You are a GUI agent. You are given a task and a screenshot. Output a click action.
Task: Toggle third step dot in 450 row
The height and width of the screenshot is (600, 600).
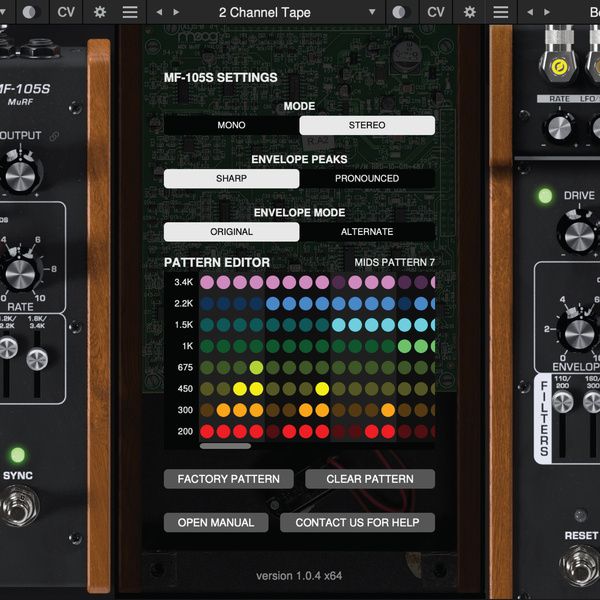point(240,389)
